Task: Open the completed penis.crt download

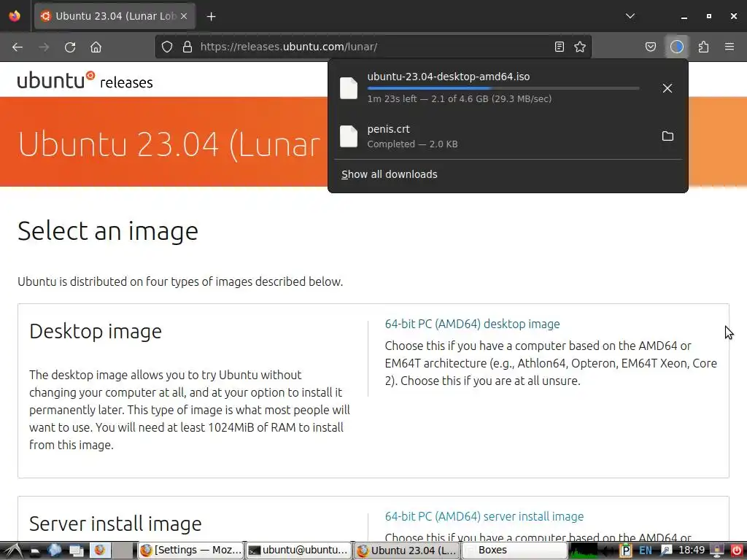Action: click(x=492, y=136)
